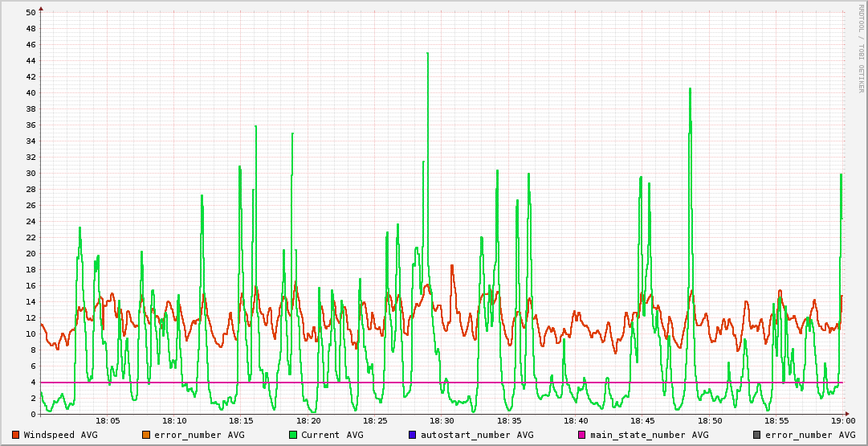Image resolution: width=868 pixels, height=446 pixels.
Task: Click the 18:30 time axis label
Action: (x=442, y=420)
